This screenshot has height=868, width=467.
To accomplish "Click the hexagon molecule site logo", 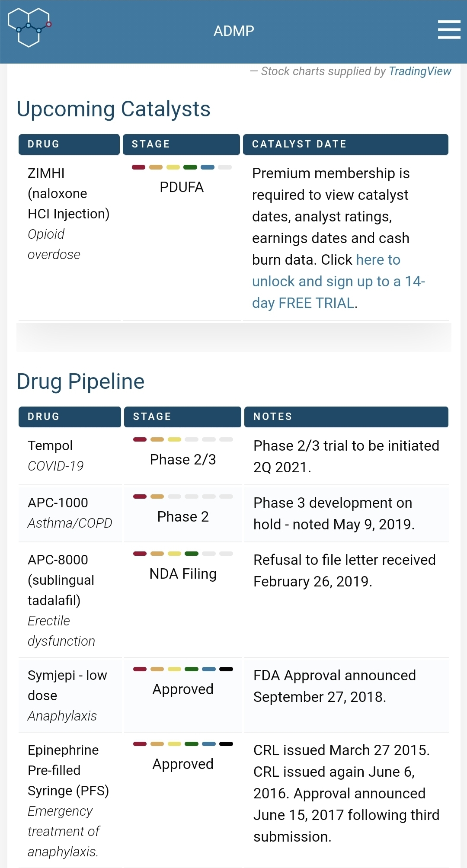I will click(29, 27).
